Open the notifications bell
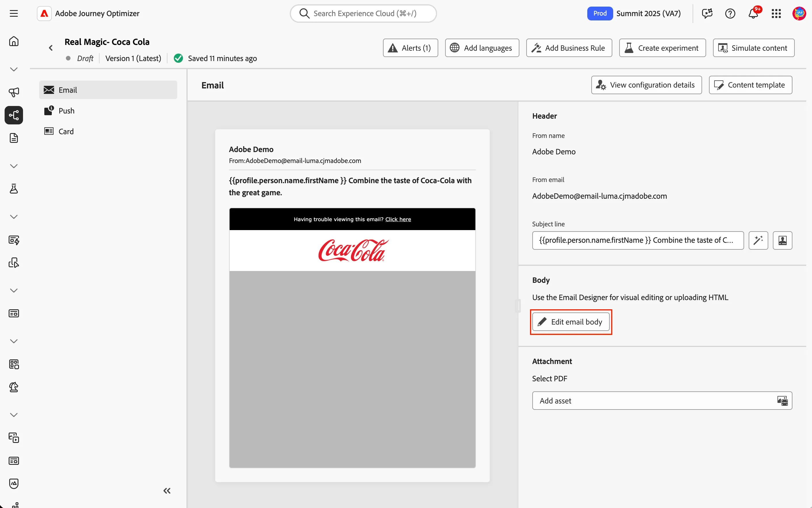 753,14
